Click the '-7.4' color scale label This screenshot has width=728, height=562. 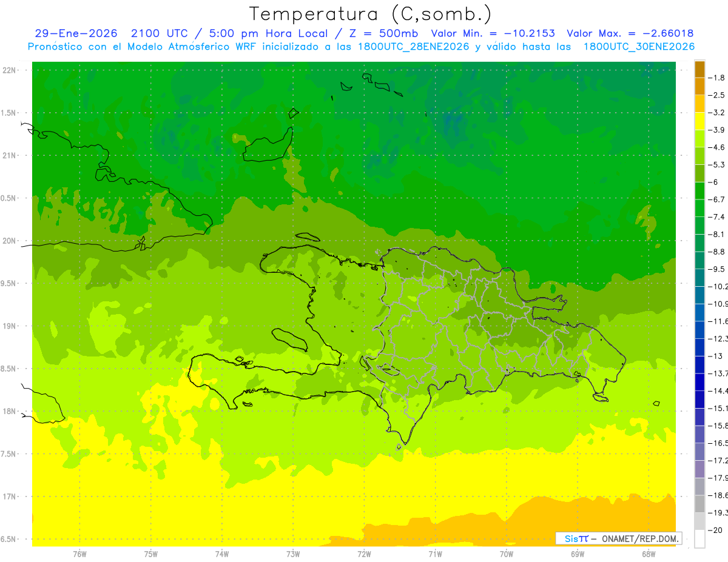716,217
